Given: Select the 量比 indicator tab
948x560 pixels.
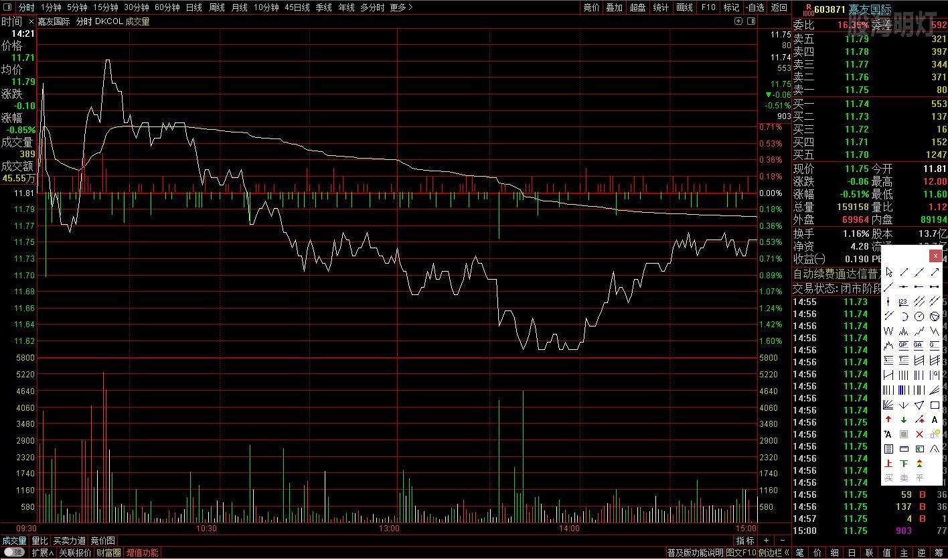Looking at the screenshot, I should pos(39,541).
